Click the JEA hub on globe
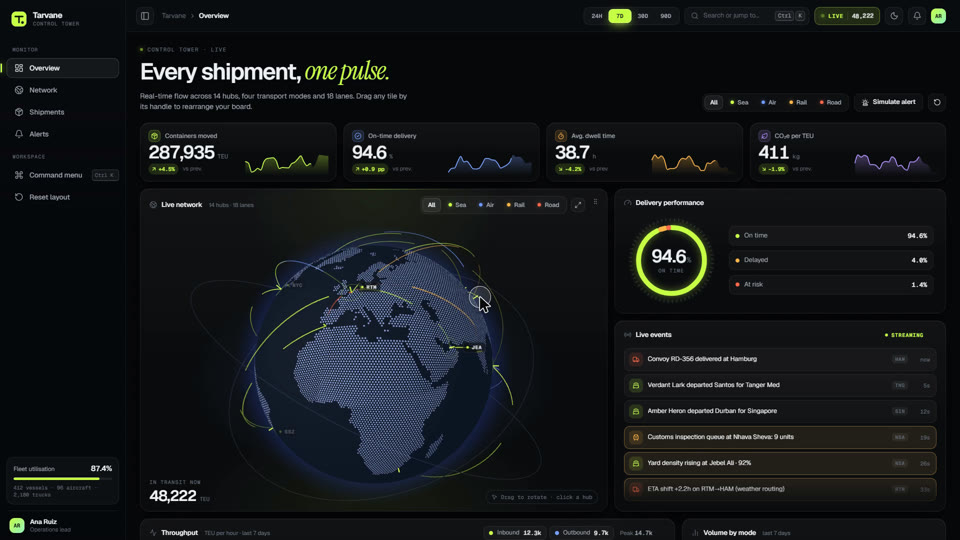The height and width of the screenshot is (540, 960). [473, 347]
